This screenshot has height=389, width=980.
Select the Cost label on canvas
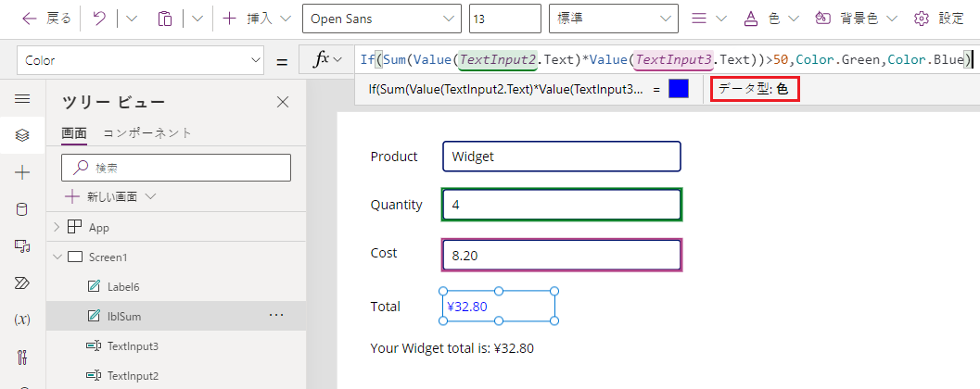point(384,253)
